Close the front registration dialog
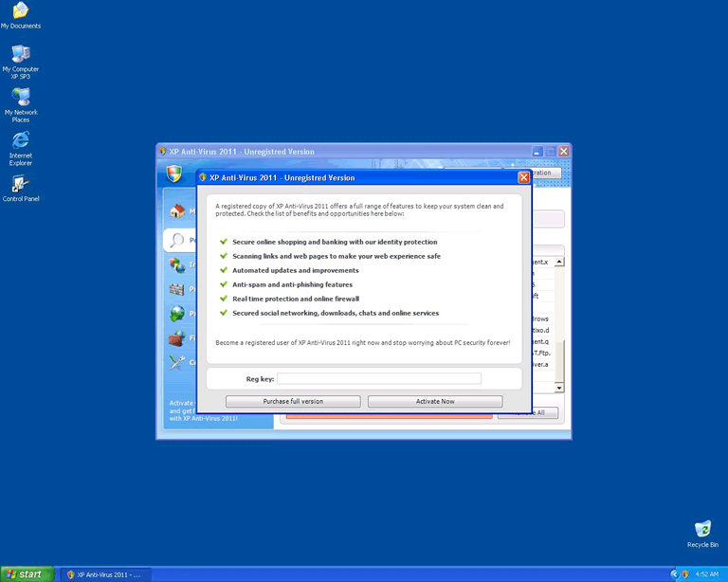 [x=523, y=177]
